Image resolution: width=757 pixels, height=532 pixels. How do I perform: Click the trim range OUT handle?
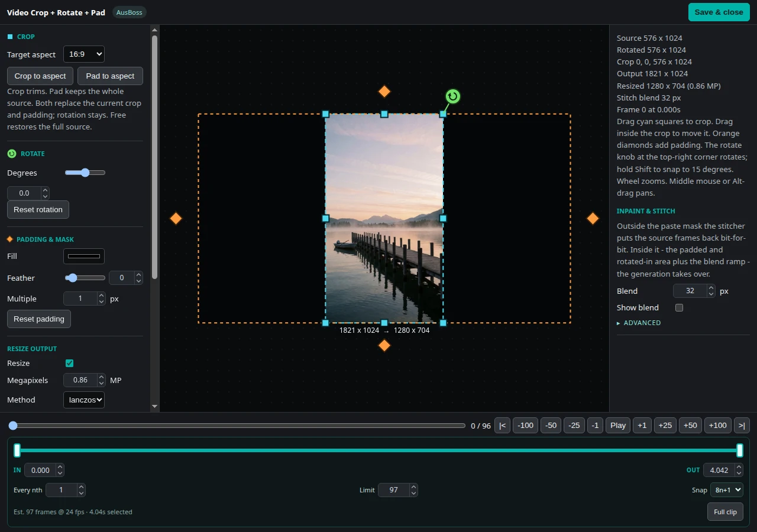pos(740,450)
